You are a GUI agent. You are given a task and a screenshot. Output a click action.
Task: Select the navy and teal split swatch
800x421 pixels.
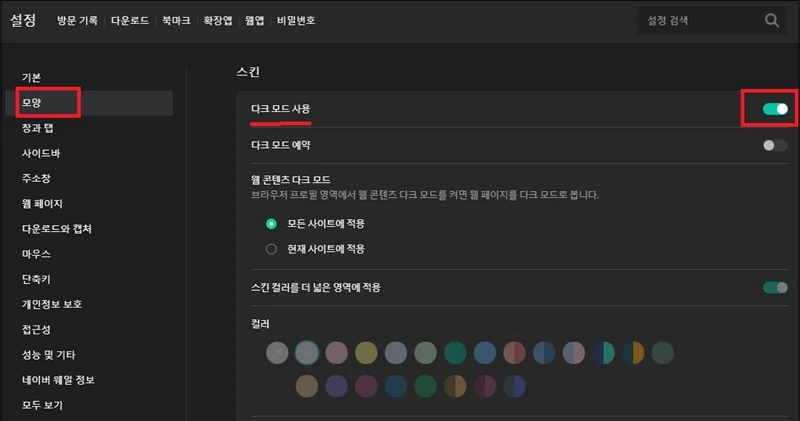point(604,353)
